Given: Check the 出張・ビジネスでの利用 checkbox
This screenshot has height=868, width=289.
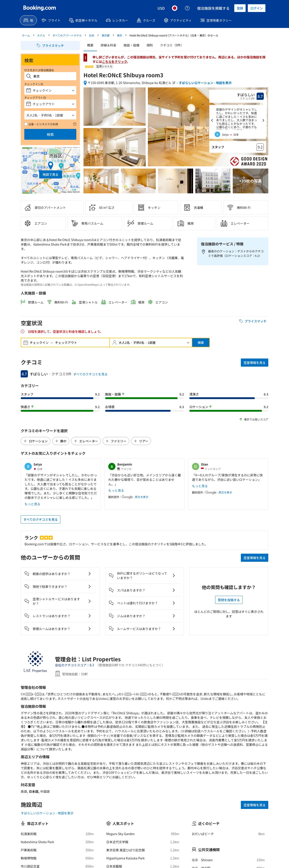Looking at the screenshot, I should tap(26, 124).
